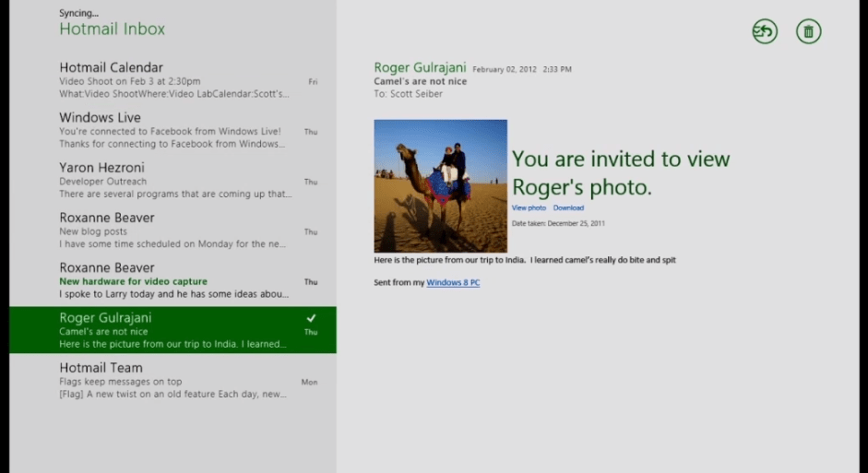Delete the open message with trash icon
The width and height of the screenshot is (868, 473).
pos(808,31)
